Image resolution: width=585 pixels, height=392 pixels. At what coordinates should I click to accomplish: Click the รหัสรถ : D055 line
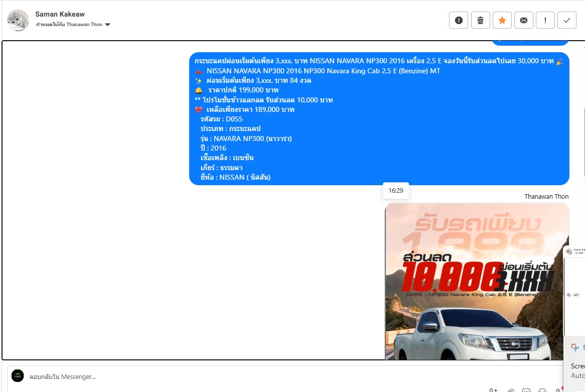[221, 119]
